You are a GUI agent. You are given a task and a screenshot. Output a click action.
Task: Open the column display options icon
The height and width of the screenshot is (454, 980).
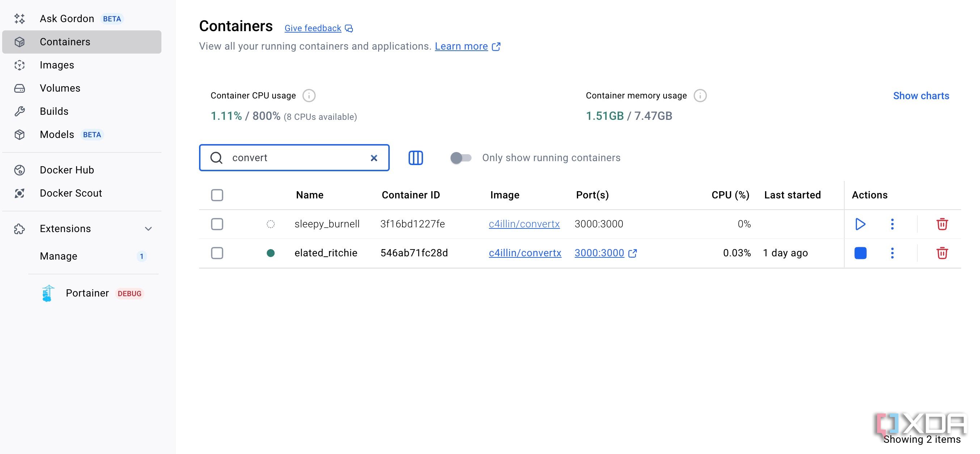[415, 157]
